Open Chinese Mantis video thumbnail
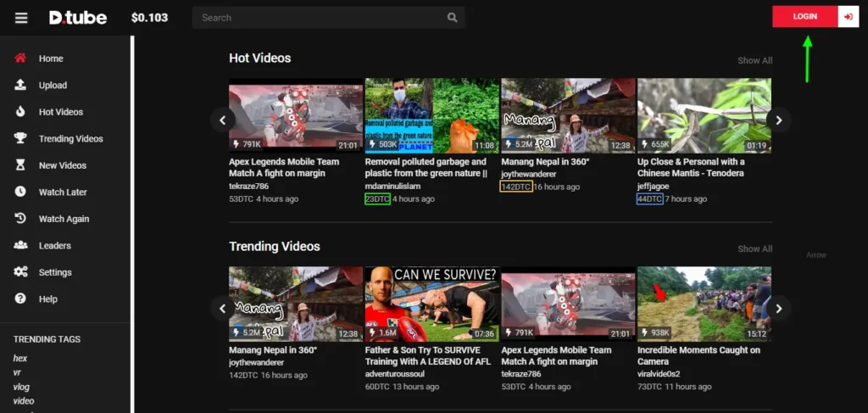 [704, 115]
